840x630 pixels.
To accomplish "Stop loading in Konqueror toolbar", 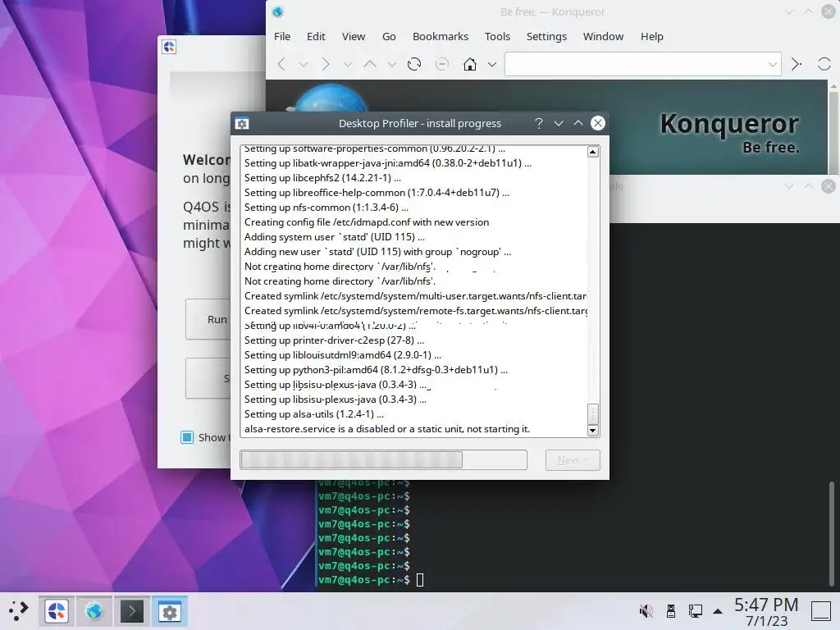I will tap(442, 64).
